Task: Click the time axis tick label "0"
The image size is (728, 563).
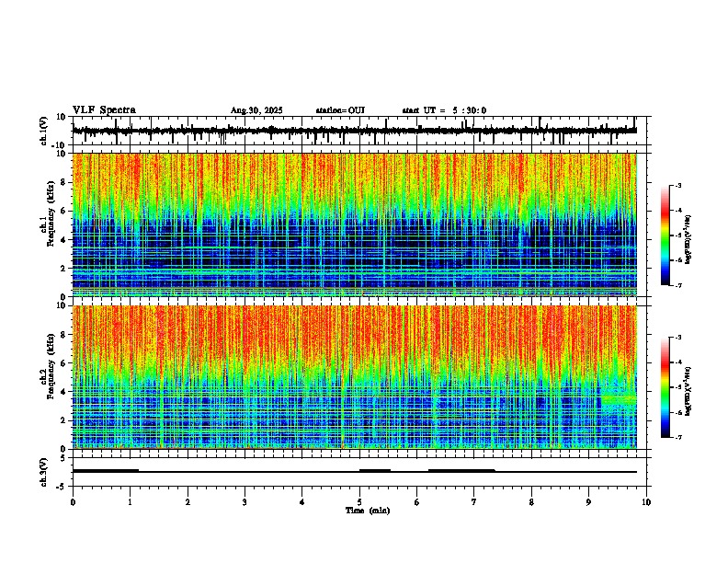Action: click(x=73, y=502)
